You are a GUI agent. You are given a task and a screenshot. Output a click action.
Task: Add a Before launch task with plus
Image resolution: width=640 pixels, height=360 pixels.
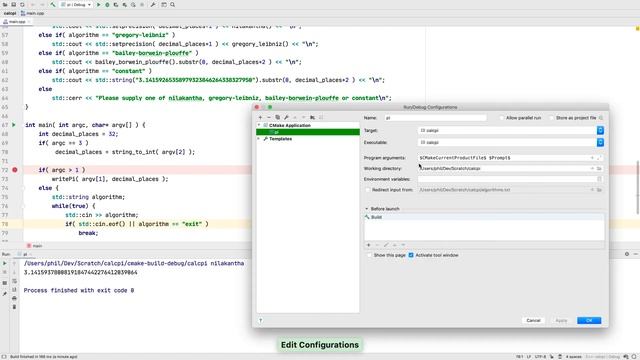click(369, 245)
